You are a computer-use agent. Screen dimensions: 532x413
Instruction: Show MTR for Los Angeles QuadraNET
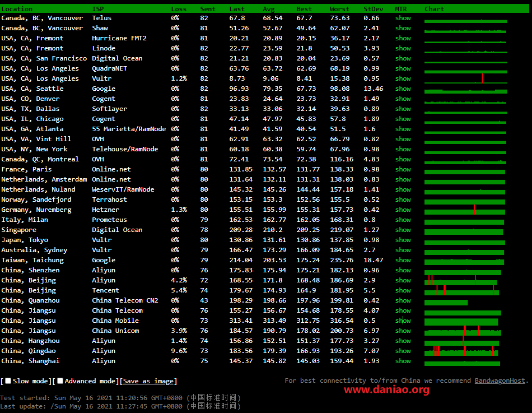[x=403, y=68]
